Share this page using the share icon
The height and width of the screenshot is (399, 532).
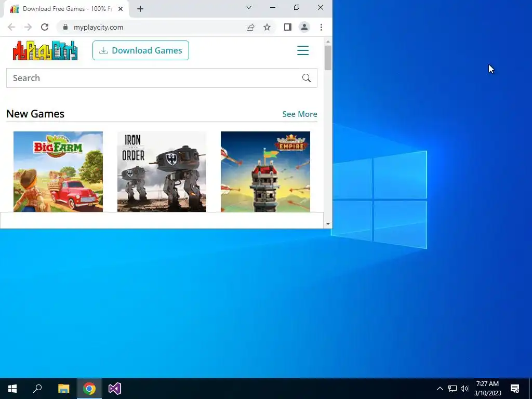[250, 27]
